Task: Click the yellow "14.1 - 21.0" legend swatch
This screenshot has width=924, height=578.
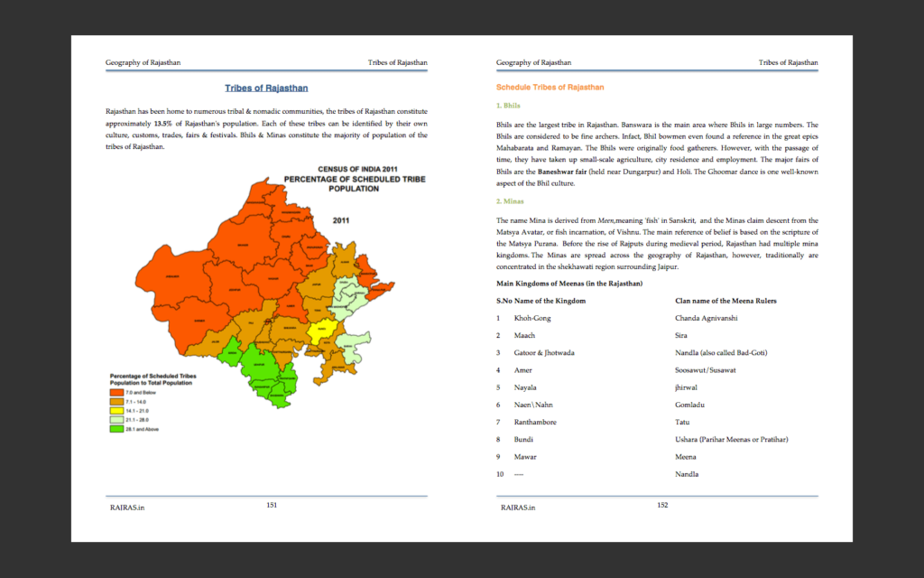Action: coord(116,411)
